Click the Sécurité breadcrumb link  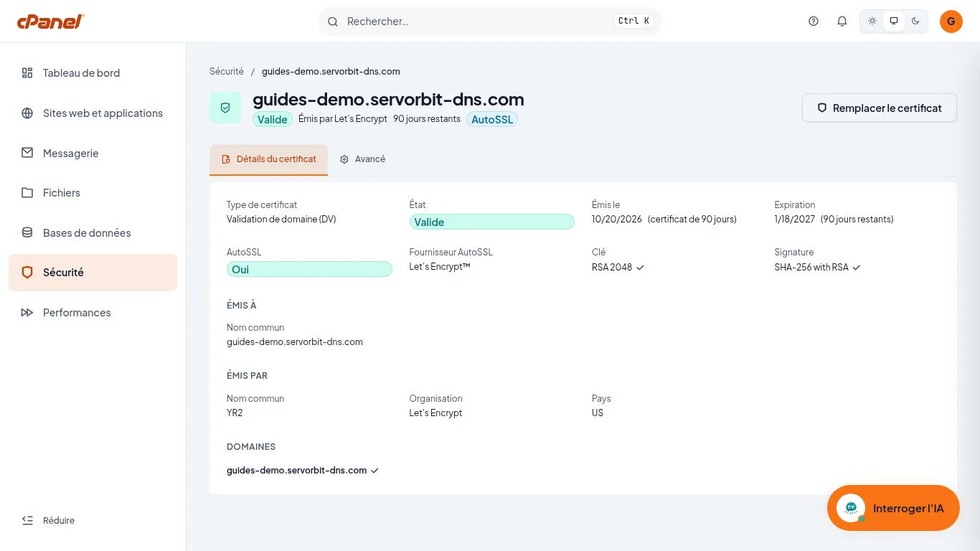click(227, 72)
